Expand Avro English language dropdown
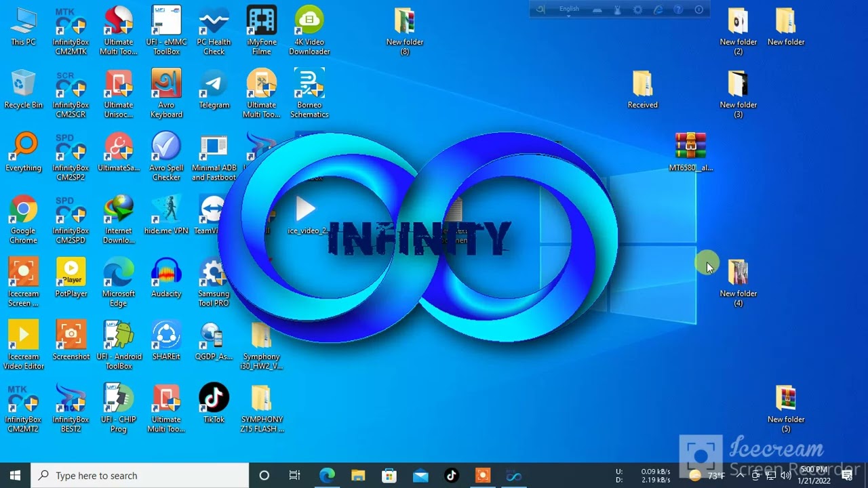Screen dimensions: 868x488 tap(570, 9)
